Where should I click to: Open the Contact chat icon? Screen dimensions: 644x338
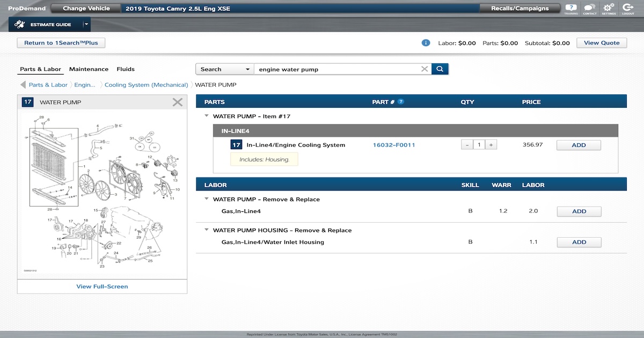coord(589,9)
